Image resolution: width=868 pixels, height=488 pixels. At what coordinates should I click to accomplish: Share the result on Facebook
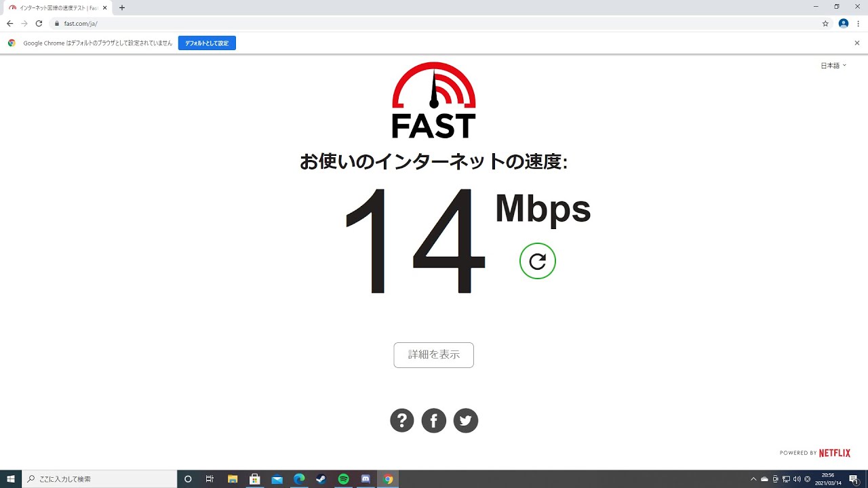click(x=434, y=421)
